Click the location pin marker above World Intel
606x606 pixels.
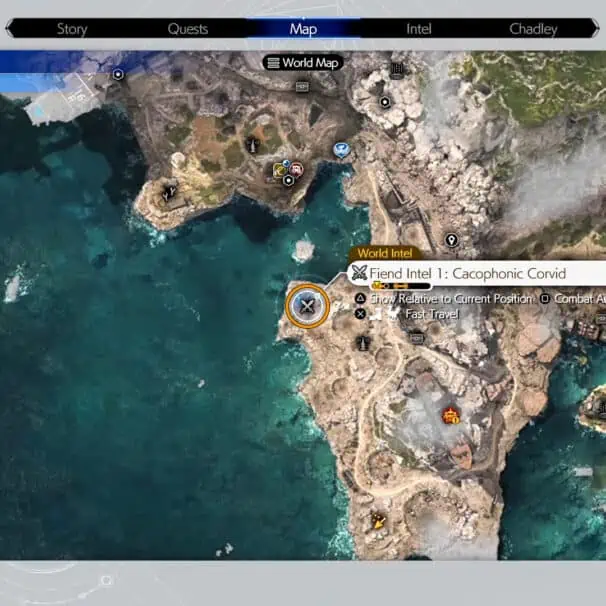click(451, 240)
